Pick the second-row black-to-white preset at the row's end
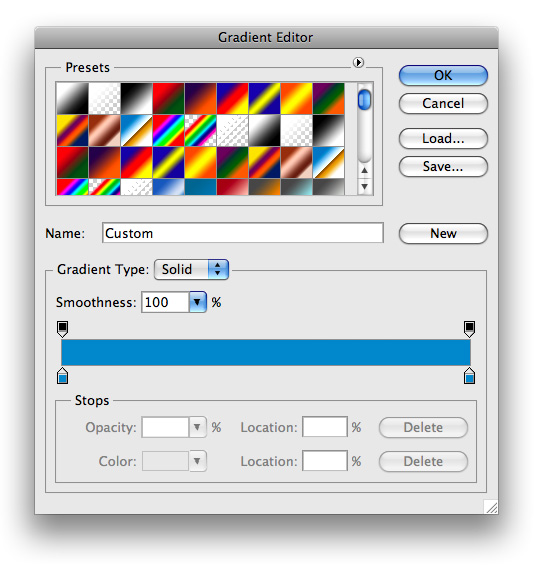The image size is (541, 573). point(328,130)
